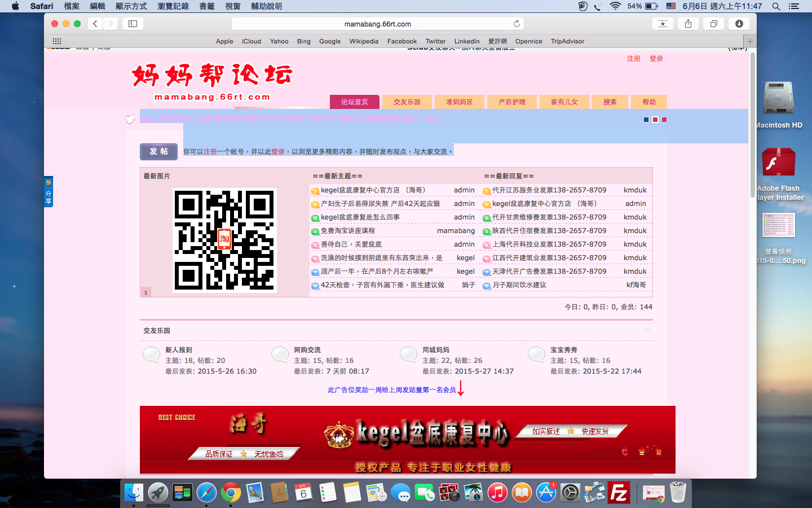The width and height of the screenshot is (812, 508).
Task: Open App Store icon with badge
Action: pyautogui.click(x=546, y=493)
